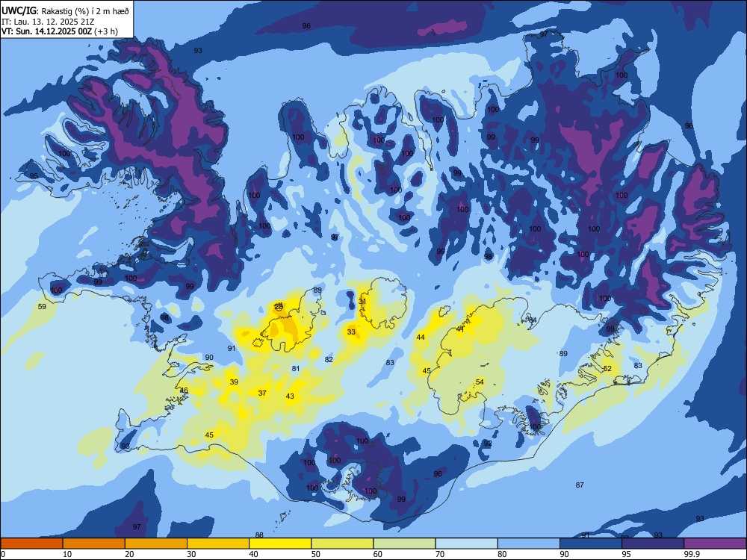Click the light blue 80–90 legend swatch
Image resolution: width=747 pixels, height=560 pixels.
pos(529,544)
